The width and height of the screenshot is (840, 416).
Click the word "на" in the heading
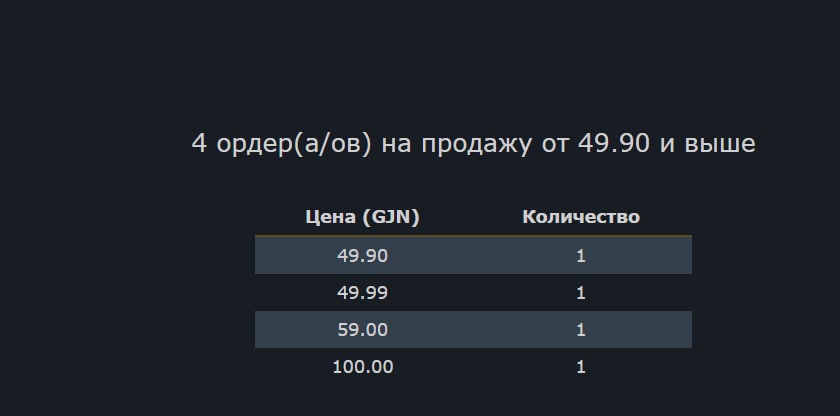point(396,145)
